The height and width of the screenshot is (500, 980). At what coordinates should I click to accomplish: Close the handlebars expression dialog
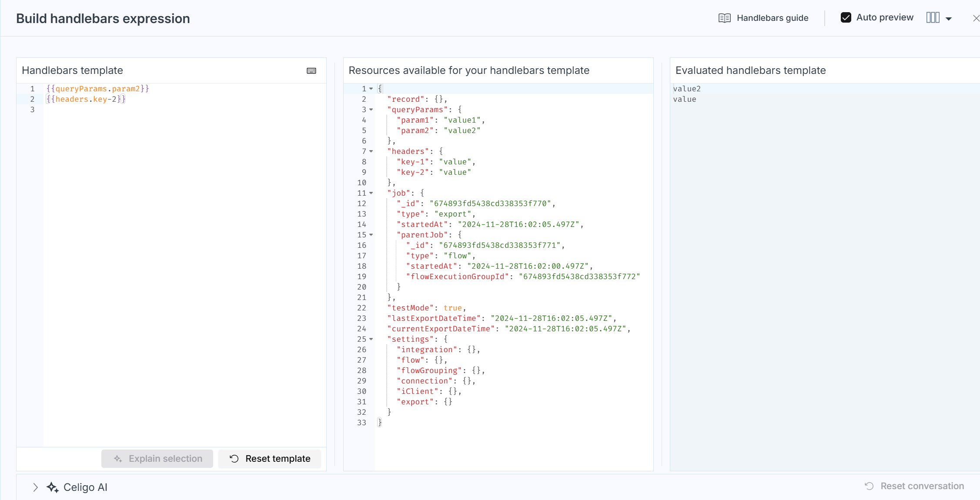(976, 18)
